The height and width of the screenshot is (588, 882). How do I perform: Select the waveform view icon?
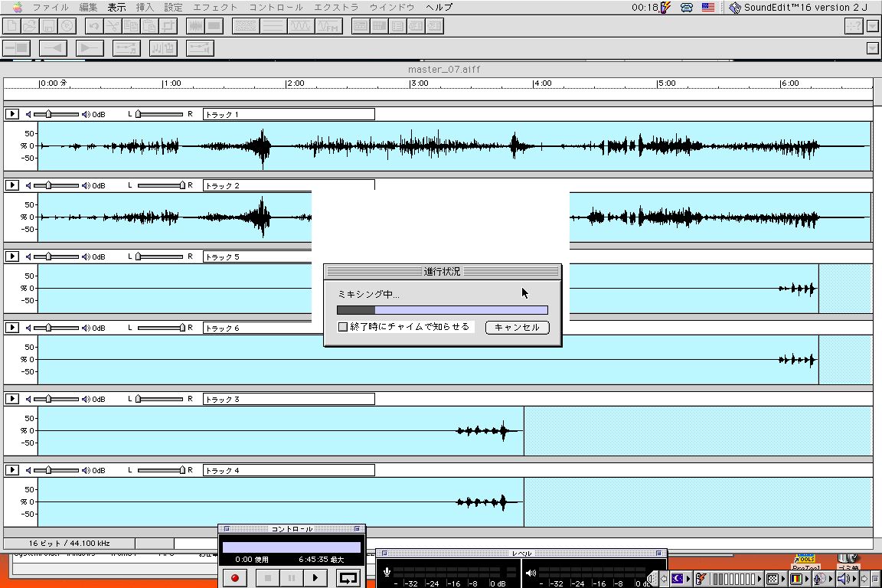[195, 26]
